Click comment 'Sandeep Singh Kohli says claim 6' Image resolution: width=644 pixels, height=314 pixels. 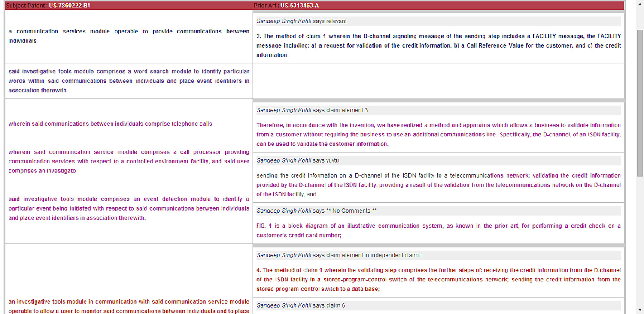pos(438,306)
